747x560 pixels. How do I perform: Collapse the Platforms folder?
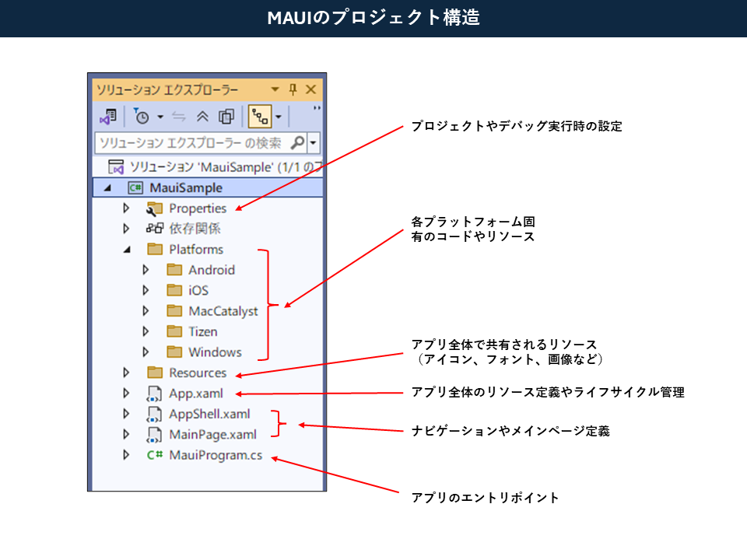127,250
